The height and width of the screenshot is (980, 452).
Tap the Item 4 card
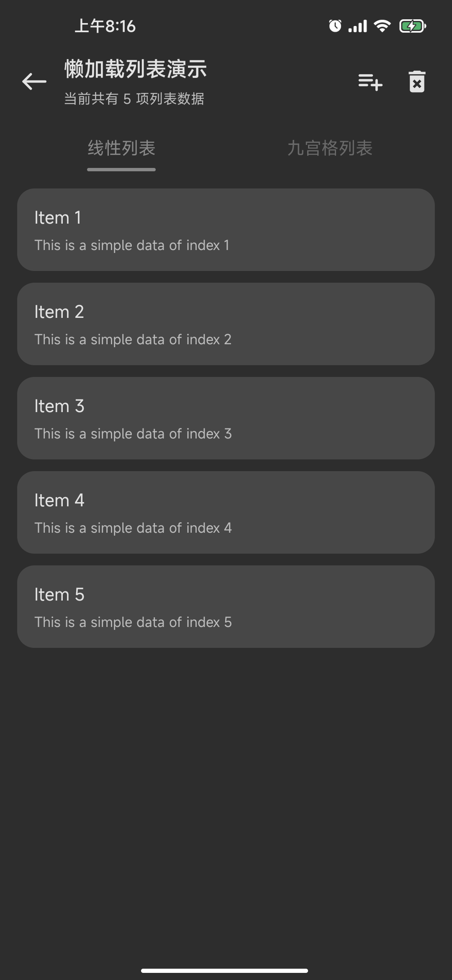[x=226, y=512]
